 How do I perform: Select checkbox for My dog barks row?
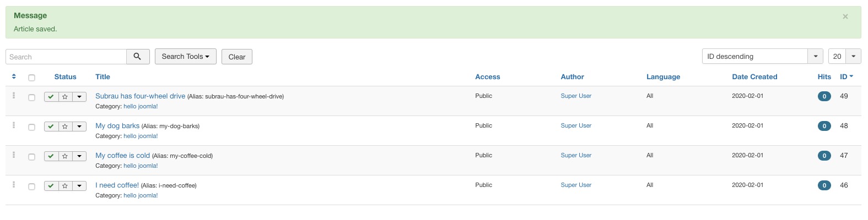31,127
